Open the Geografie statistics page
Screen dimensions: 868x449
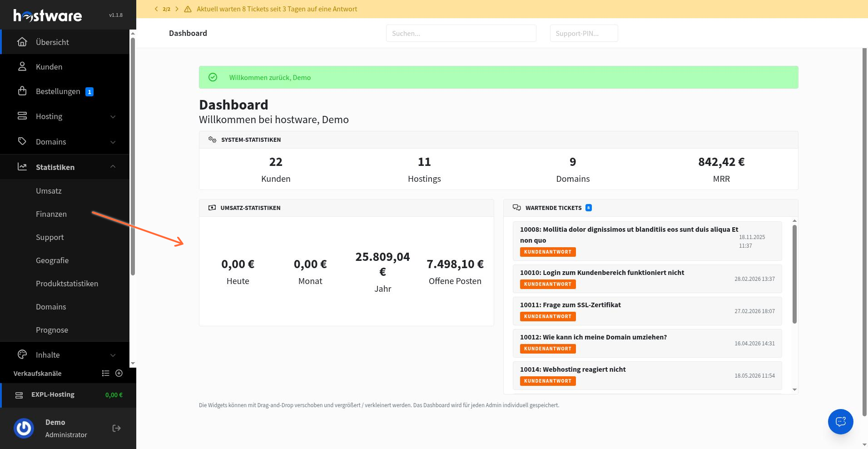pos(52,260)
